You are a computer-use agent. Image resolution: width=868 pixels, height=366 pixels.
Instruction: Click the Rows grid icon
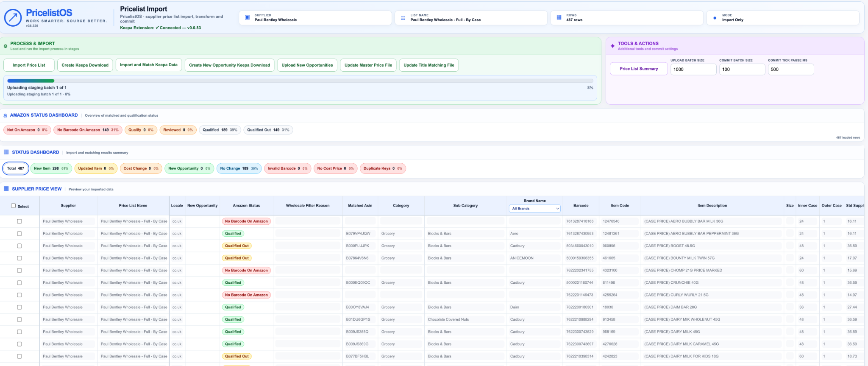[x=559, y=17]
